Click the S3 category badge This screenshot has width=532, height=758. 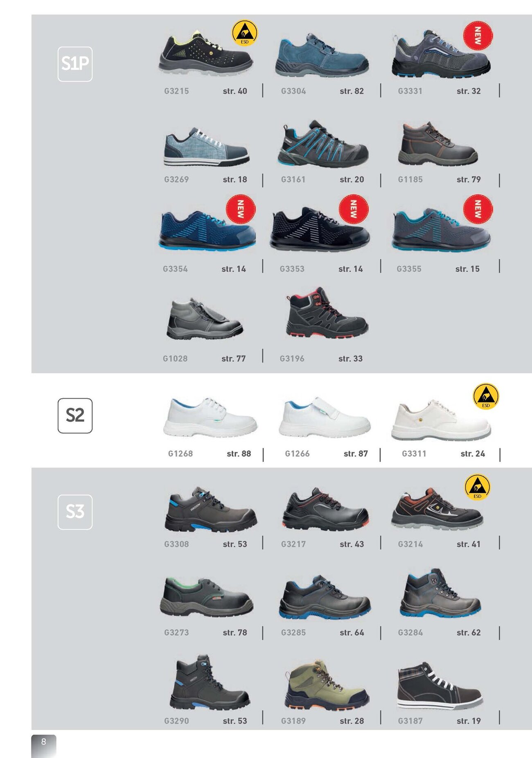coord(75,512)
